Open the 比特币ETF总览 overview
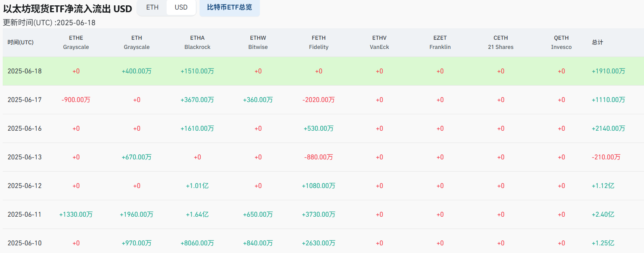Viewport: 644px width, 253px height. pyautogui.click(x=229, y=7)
